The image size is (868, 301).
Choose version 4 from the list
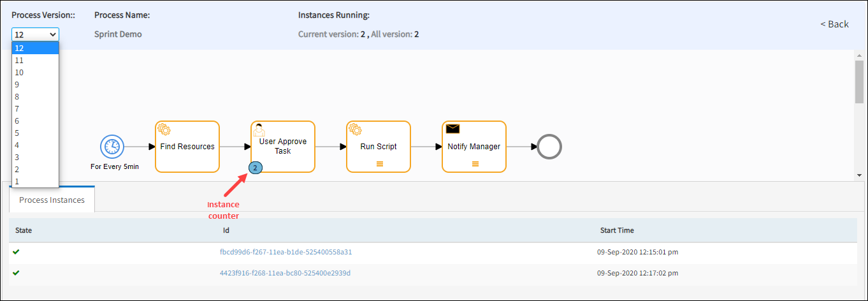(x=35, y=145)
